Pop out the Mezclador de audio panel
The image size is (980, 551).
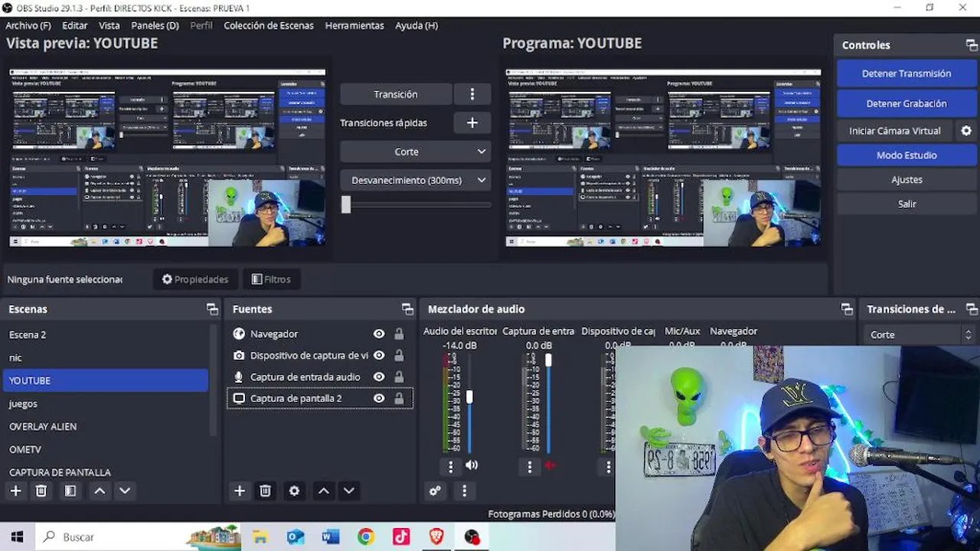pyautogui.click(x=847, y=309)
